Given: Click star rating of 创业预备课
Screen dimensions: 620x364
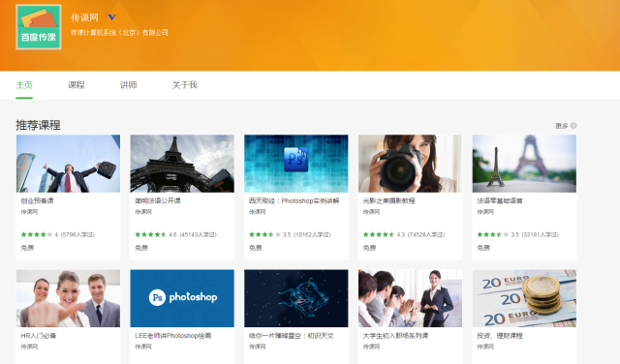Looking at the screenshot, I should point(37,234).
